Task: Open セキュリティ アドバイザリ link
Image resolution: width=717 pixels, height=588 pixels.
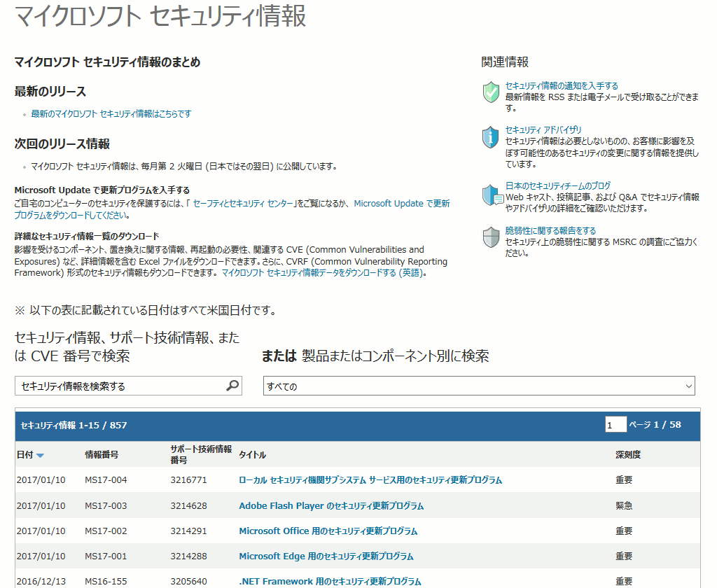Action: point(543,130)
